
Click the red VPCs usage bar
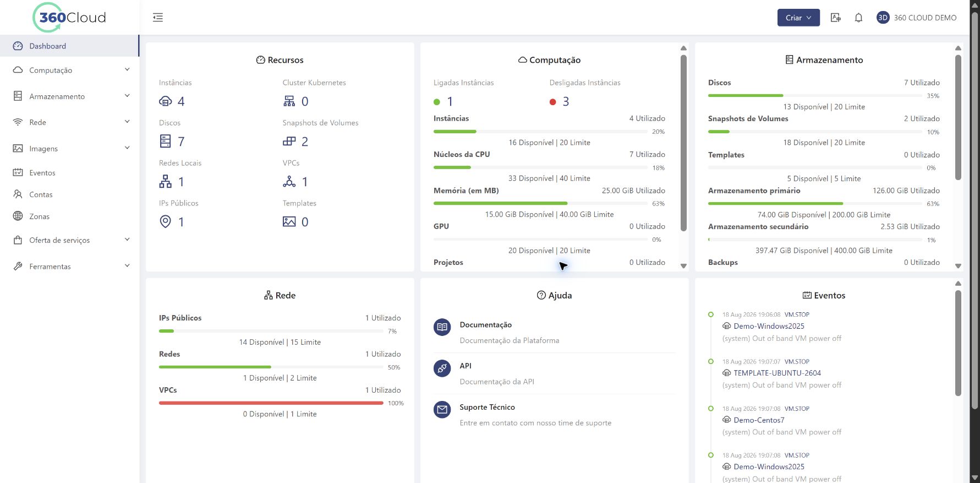tap(271, 403)
